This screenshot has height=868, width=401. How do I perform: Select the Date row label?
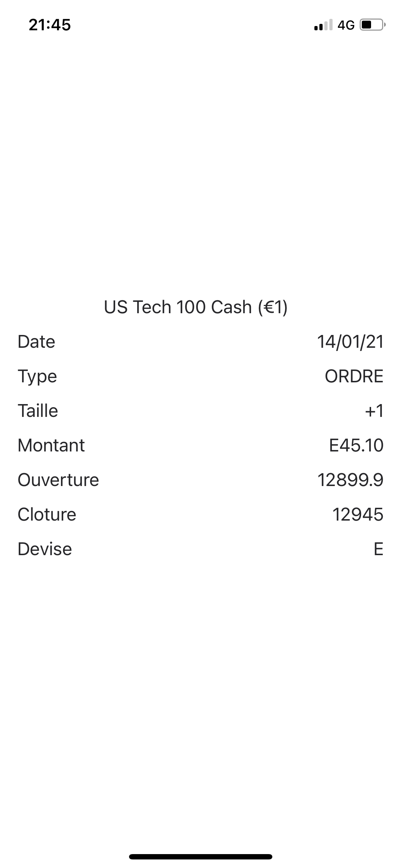[36, 342]
